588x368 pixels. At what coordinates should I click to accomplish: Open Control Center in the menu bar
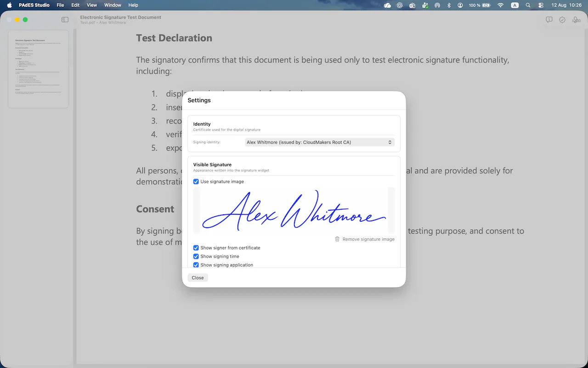(541, 5)
